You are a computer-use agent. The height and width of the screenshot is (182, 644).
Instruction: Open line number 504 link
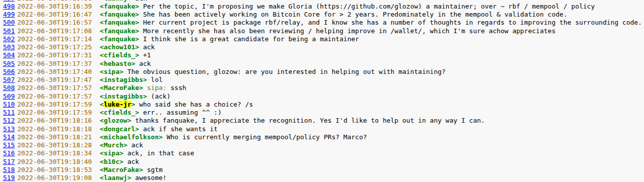(9, 55)
